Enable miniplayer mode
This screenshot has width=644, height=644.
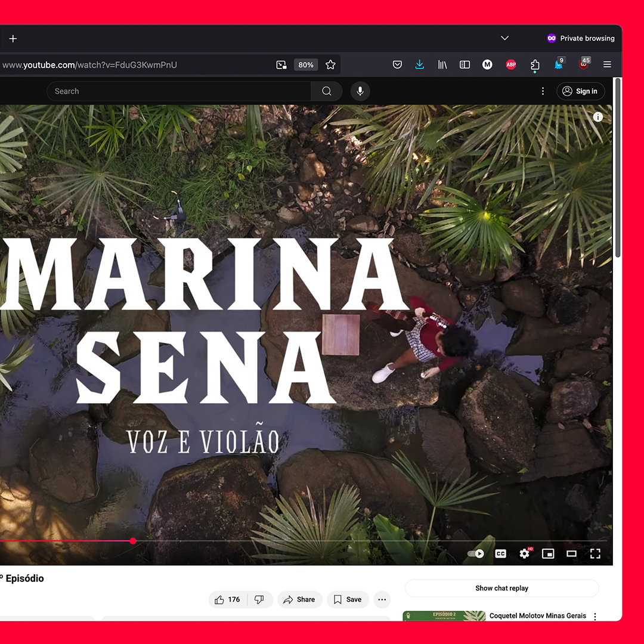pos(548,554)
